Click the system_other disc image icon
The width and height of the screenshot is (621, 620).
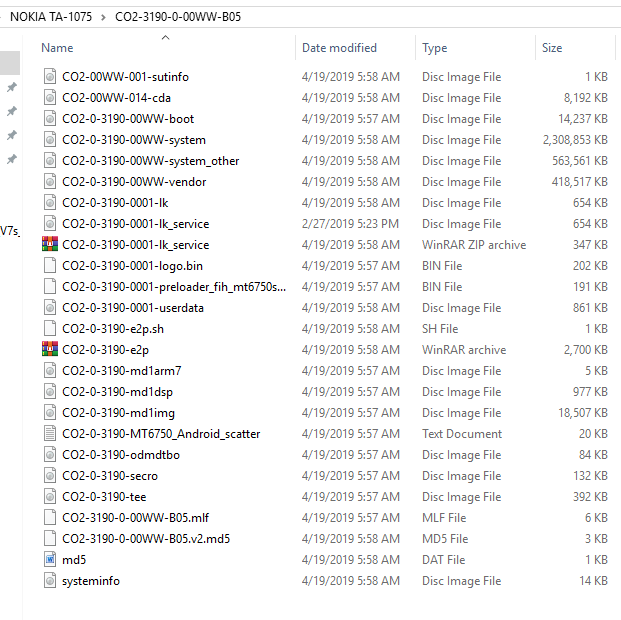[50, 160]
